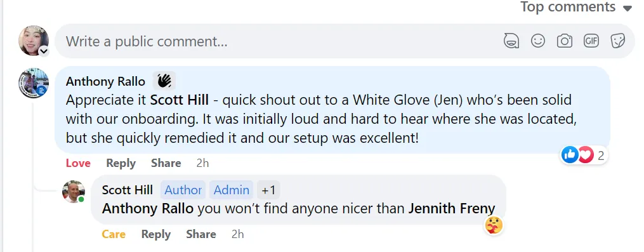Click the Author badge on Scott Hill
The image size is (644, 252).
coord(183,190)
